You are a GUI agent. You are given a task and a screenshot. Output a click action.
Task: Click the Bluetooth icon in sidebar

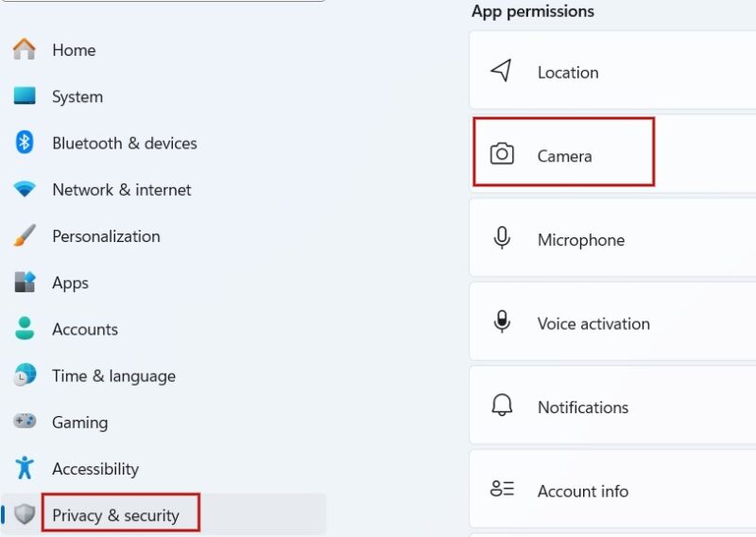coord(25,143)
